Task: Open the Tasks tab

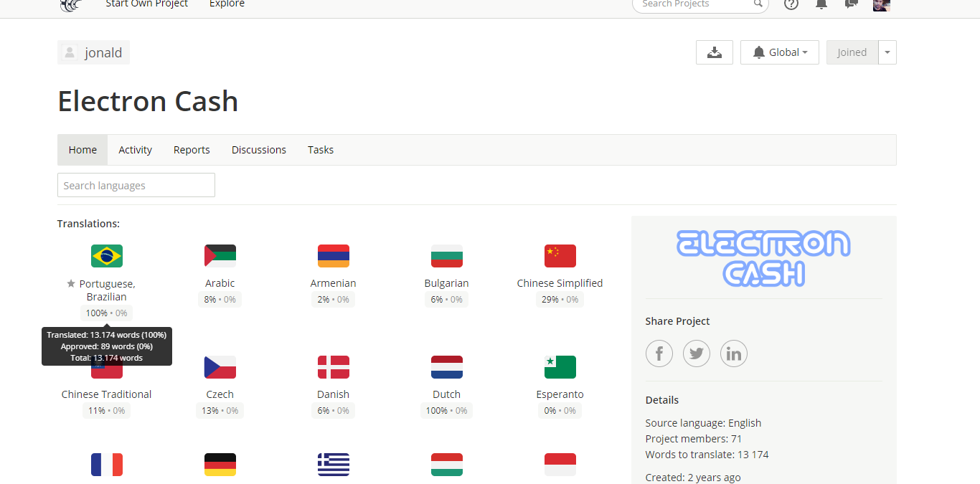Action: (321, 150)
